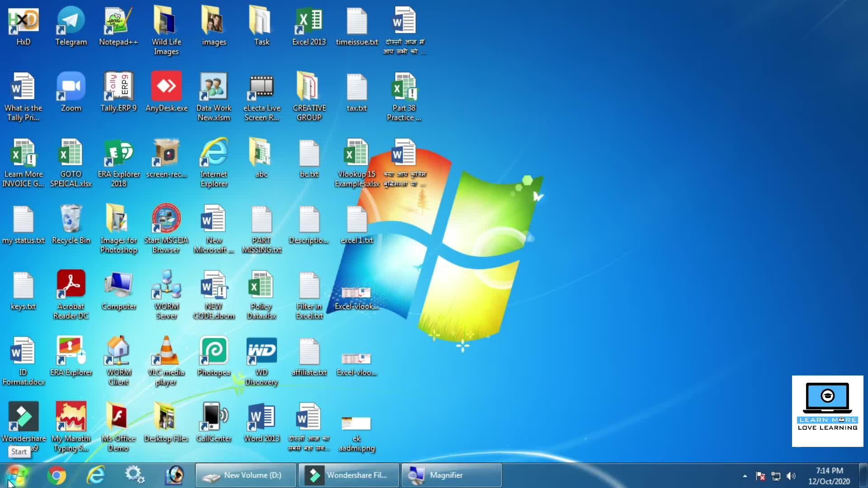Select the screen-rec shortcut icon
Screen dimensions: 868x488
point(166,159)
